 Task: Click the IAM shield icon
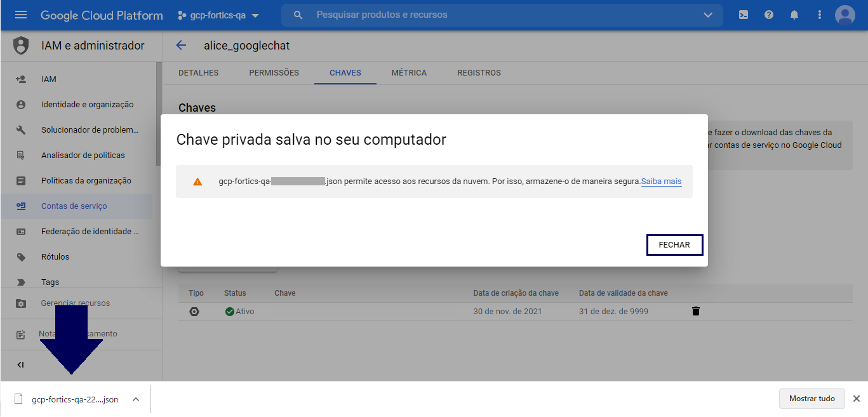[x=21, y=46]
